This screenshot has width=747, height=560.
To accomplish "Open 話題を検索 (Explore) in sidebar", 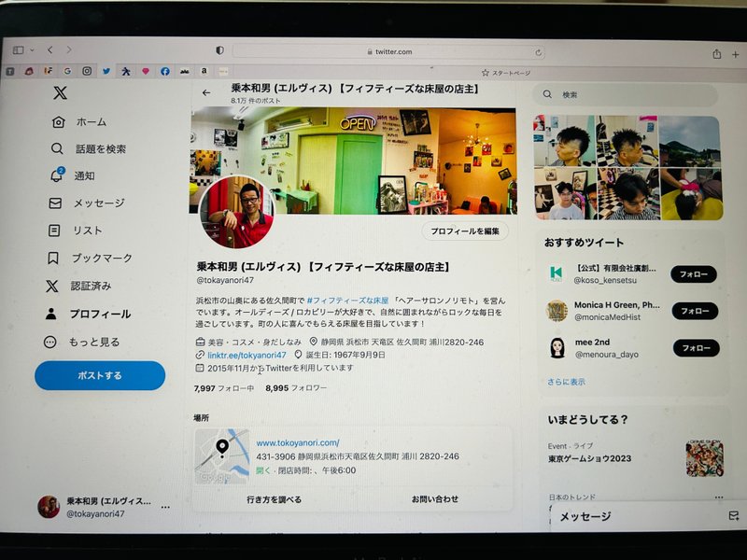I will (89, 149).
